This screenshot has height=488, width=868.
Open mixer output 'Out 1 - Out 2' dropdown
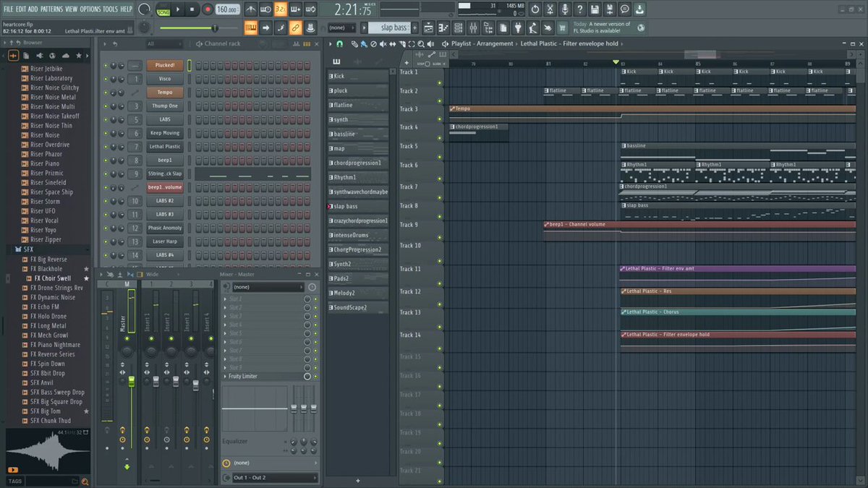point(274,478)
